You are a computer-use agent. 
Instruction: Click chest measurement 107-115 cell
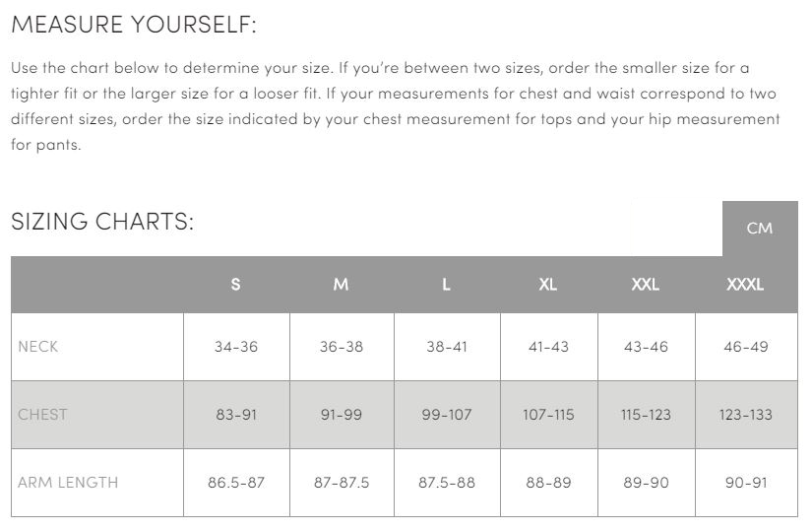(x=548, y=415)
